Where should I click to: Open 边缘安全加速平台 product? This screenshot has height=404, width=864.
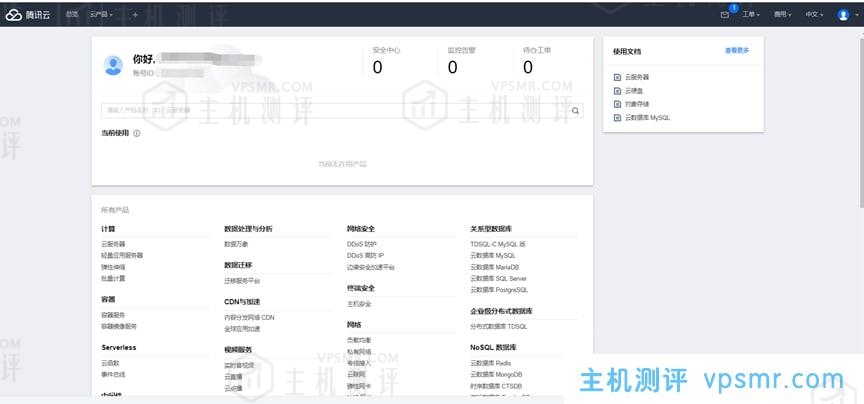coord(371,267)
